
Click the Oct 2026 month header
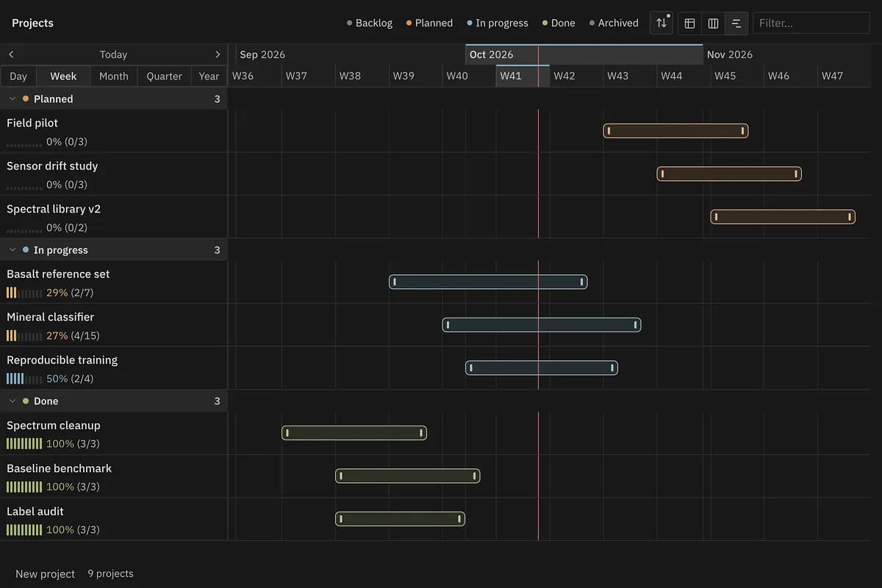(584, 54)
